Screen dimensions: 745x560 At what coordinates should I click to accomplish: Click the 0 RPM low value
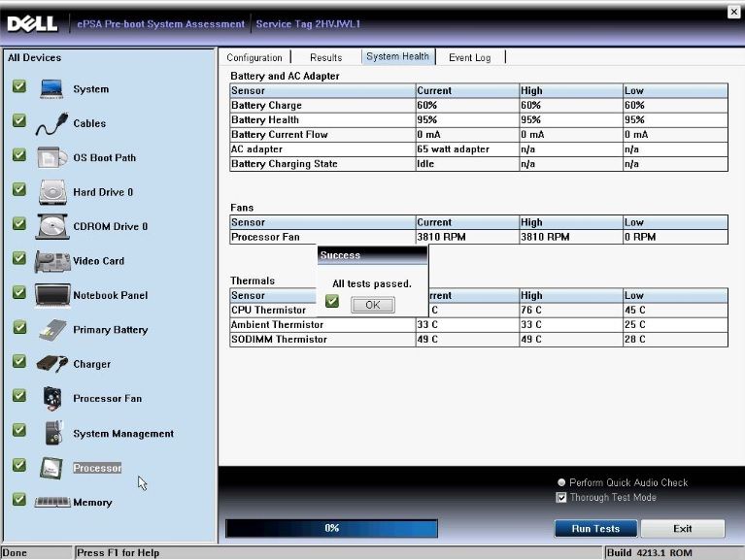tap(639, 237)
